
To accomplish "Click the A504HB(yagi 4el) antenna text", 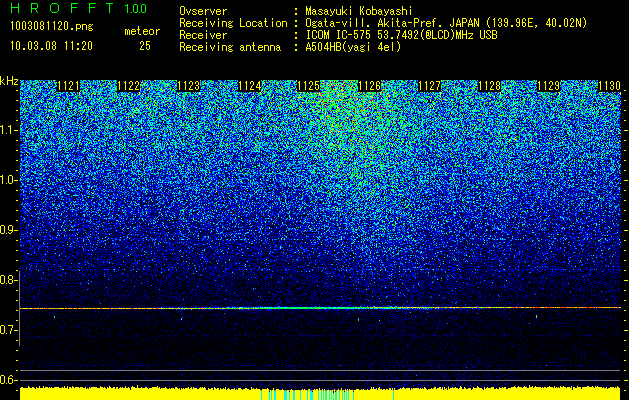I will [x=353, y=47].
